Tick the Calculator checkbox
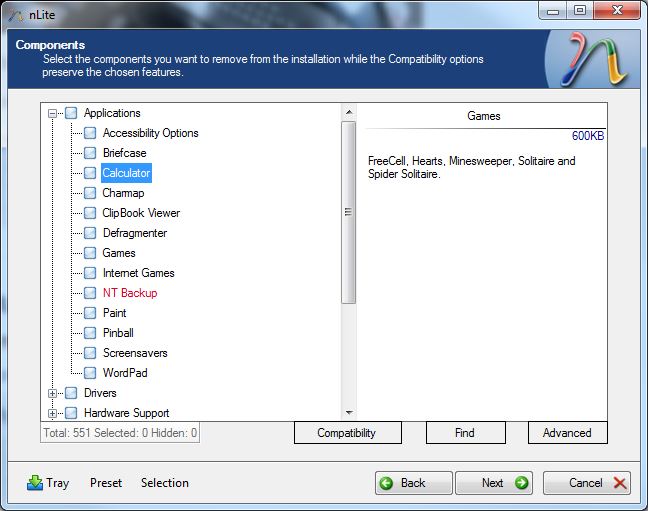The image size is (648, 511). pyautogui.click(x=90, y=173)
